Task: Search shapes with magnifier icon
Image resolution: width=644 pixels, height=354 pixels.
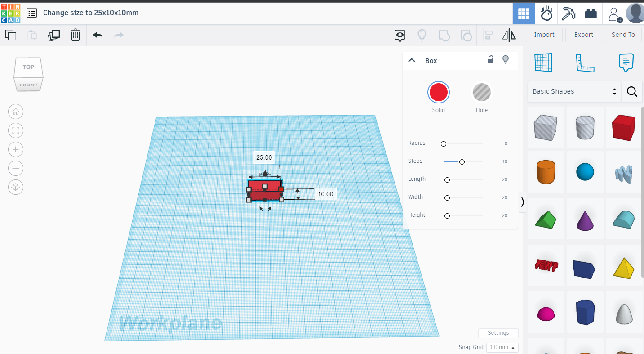Action: 632,92
